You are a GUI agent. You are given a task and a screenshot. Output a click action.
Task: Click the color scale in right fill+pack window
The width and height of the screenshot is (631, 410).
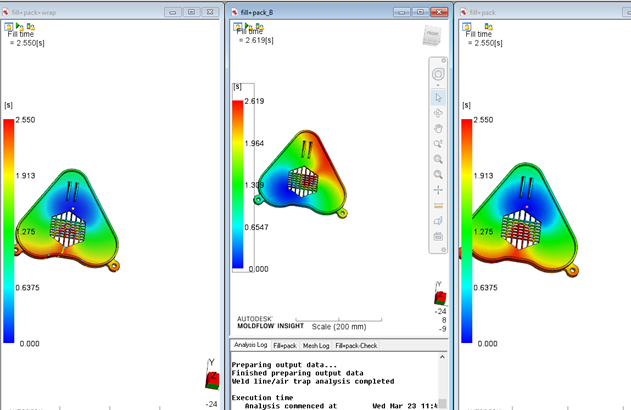click(467, 231)
